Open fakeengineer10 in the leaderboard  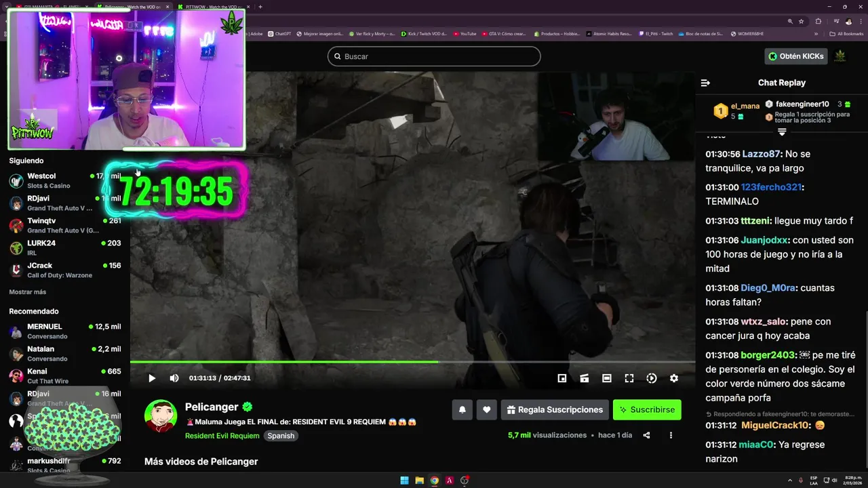pyautogui.click(x=802, y=104)
